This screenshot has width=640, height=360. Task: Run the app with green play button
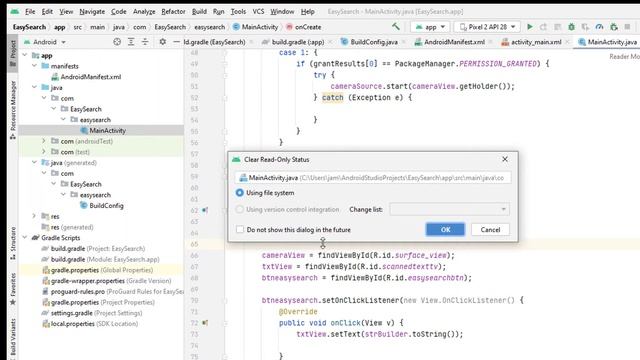[x=529, y=27]
